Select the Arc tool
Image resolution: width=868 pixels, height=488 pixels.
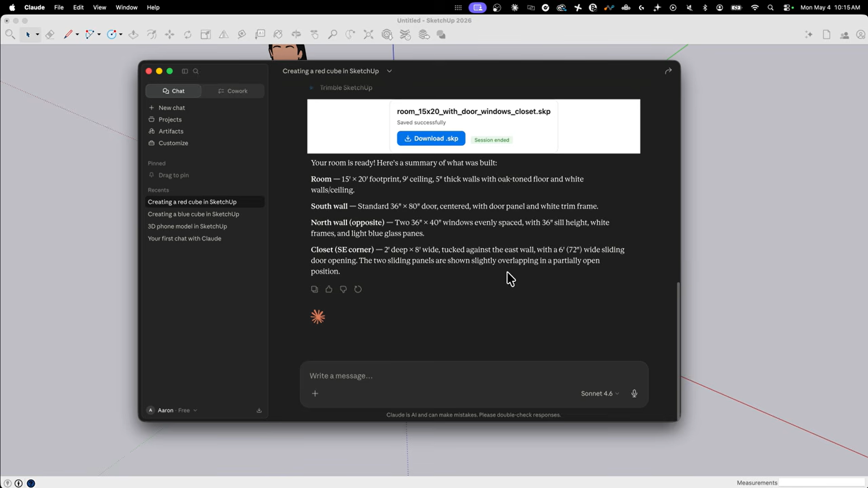[90, 34]
